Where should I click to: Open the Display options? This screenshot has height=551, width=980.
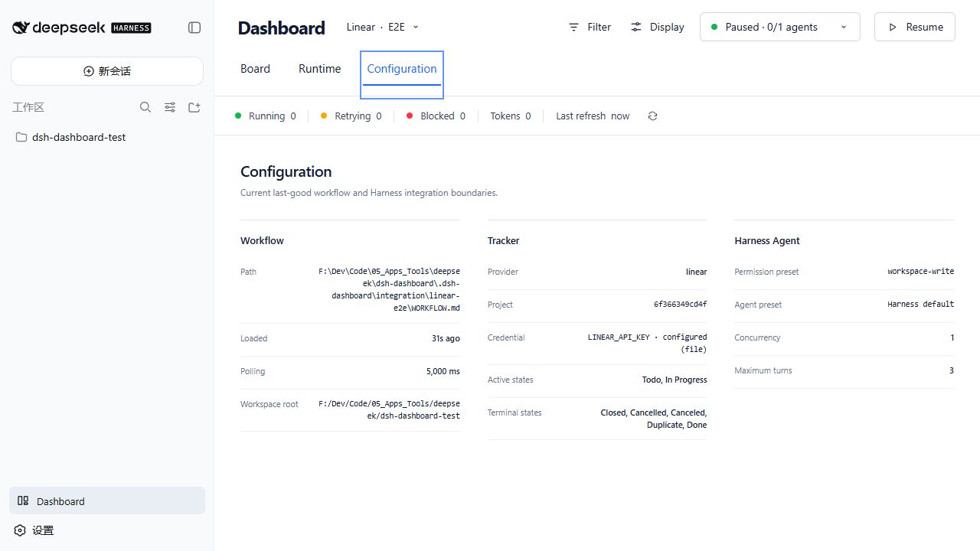point(658,27)
